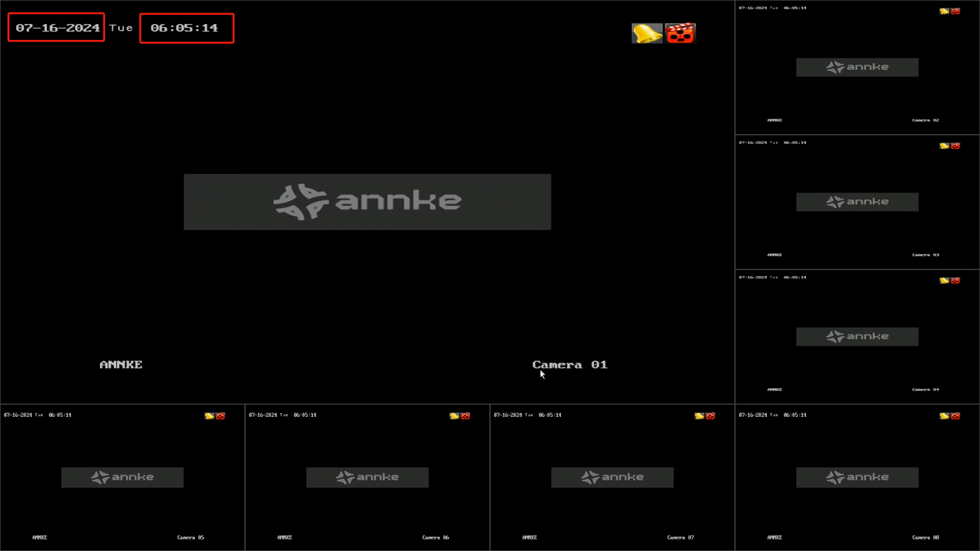Click the ANNKE device name in Camera 06 feed
Viewport: 980px width, 551px height.
click(285, 538)
